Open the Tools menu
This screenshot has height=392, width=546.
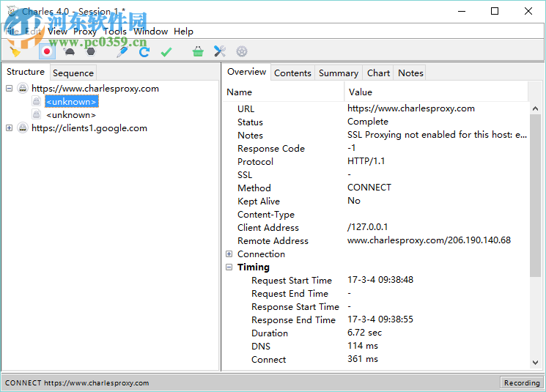tap(115, 32)
